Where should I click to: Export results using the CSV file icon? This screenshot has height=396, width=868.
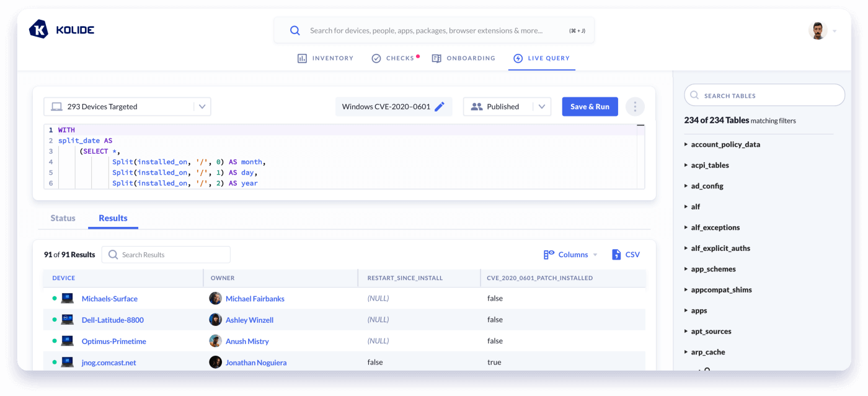coord(616,254)
